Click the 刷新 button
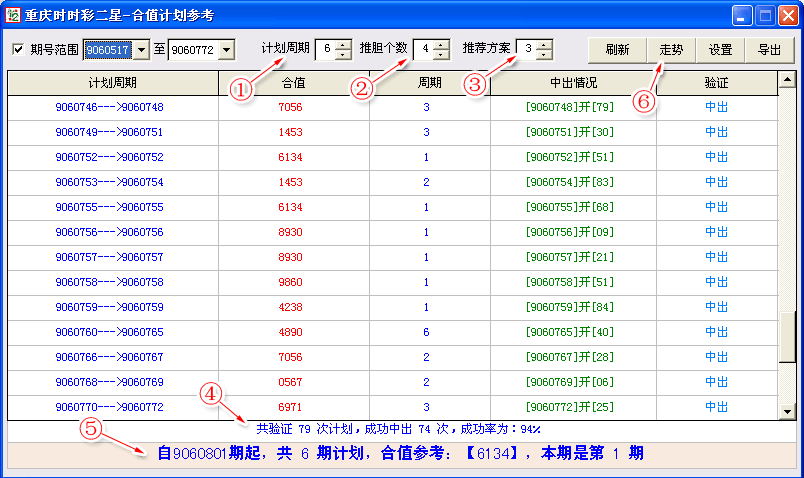This screenshot has width=804, height=478. 617,50
